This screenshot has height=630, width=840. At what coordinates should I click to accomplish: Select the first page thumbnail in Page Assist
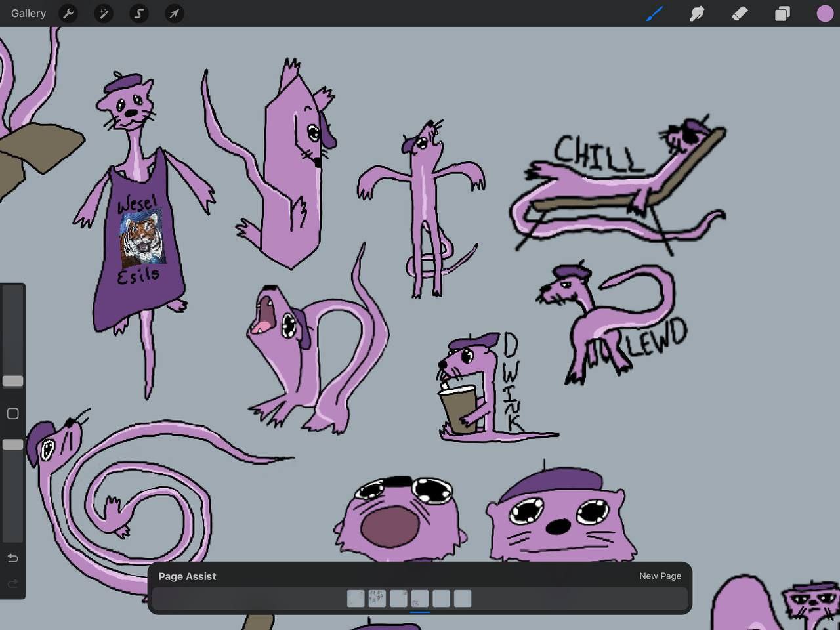pyautogui.click(x=356, y=598)
